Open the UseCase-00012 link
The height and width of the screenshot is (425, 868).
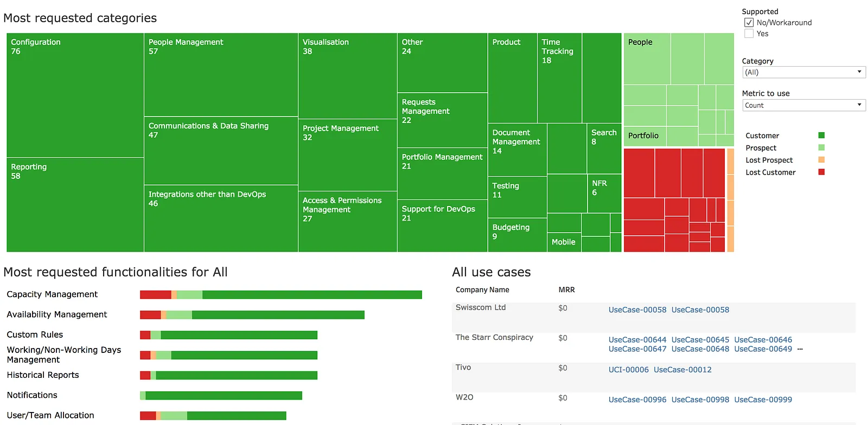(682, 370)
